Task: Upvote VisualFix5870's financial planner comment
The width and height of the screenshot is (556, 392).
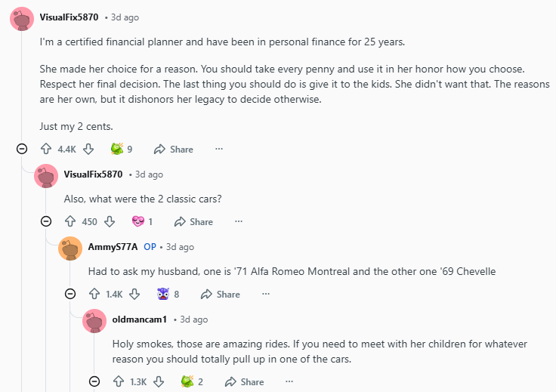Action: pos(45,149)
